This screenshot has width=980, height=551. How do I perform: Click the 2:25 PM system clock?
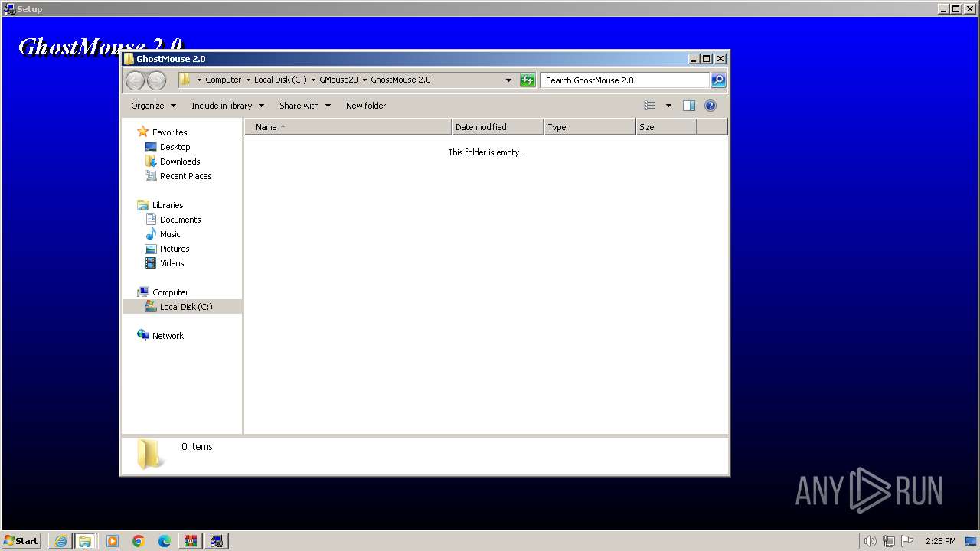click(940, 541)
